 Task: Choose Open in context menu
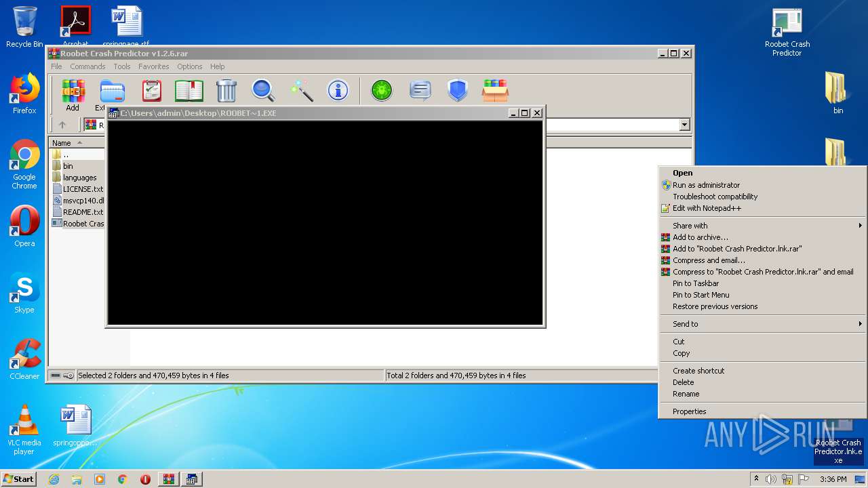[763, 173]
